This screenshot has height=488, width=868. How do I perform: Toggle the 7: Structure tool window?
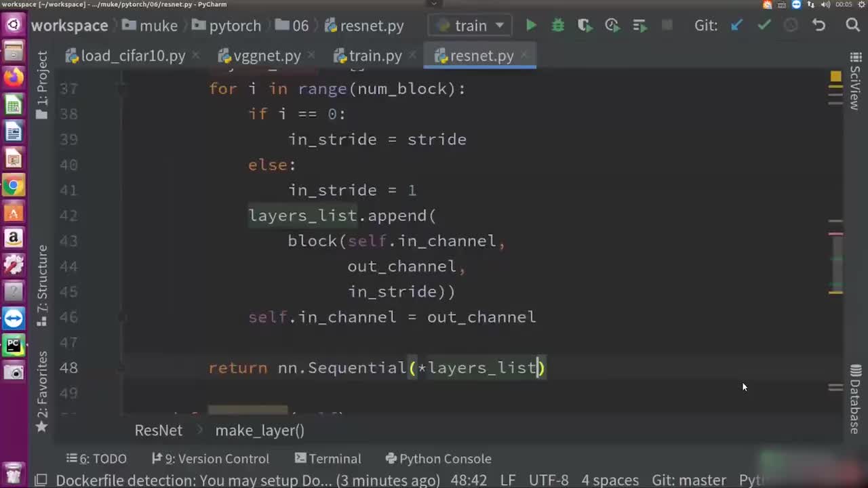tap(42, 285)
